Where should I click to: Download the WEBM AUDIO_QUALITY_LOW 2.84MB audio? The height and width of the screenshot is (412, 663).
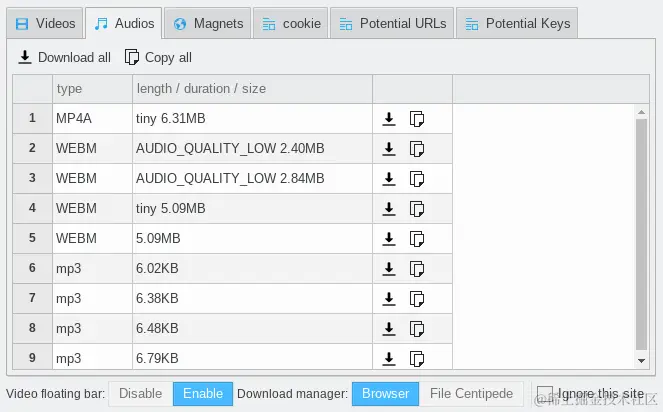[x=389, y=179]
